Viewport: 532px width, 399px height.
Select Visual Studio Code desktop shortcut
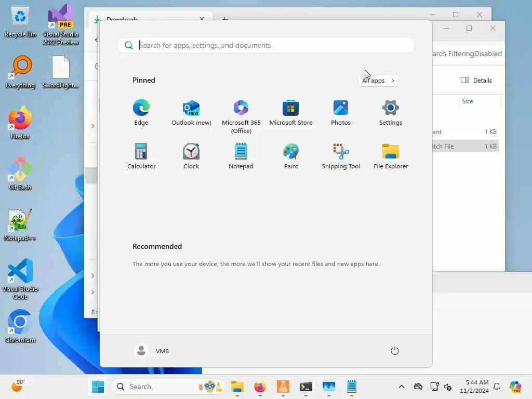[20, 279]
